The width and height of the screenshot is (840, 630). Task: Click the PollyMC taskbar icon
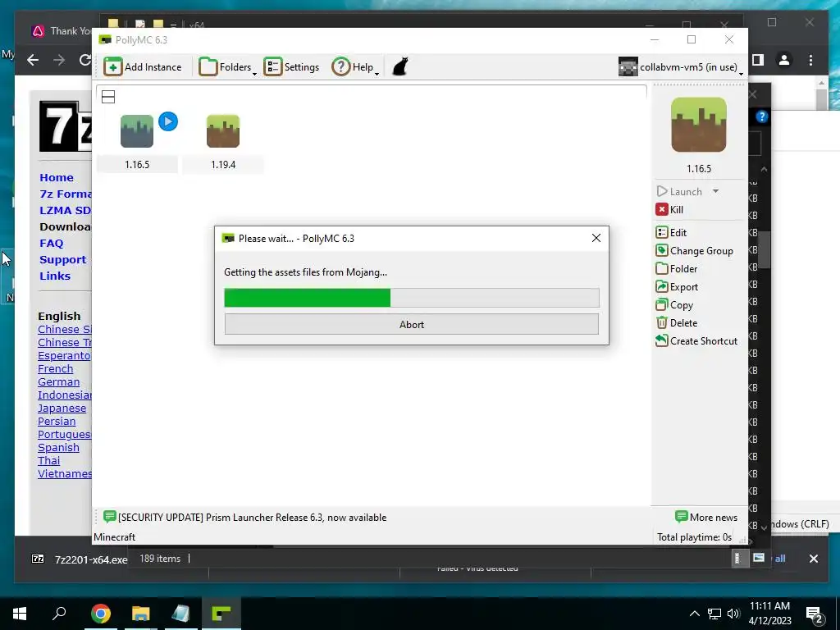coord(221,614)
